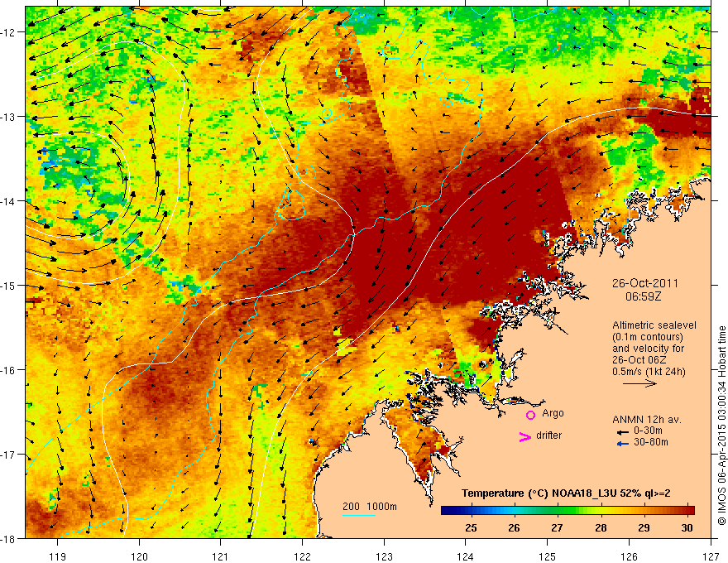Click the blue 30-80m arrow legend symbol
This screenshot has width=728, height=563.
(x=623, y=444)
